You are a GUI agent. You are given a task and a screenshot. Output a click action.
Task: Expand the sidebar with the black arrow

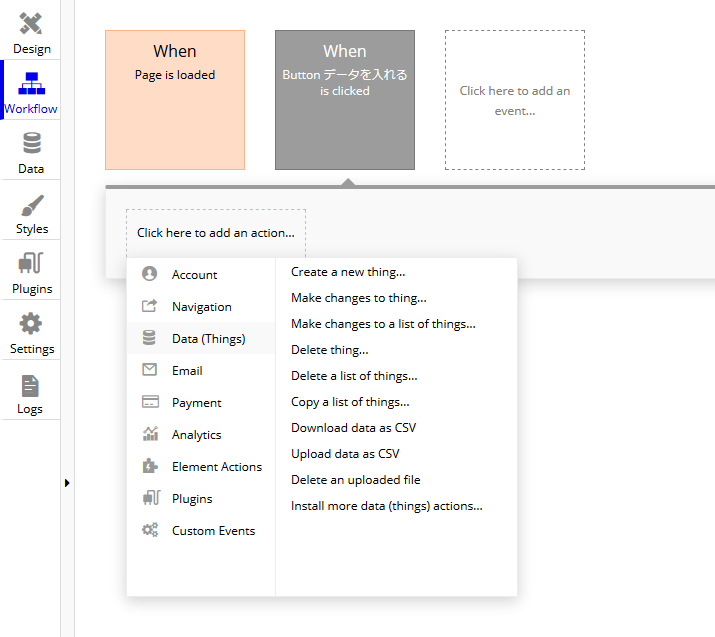(x=67, y=483)
